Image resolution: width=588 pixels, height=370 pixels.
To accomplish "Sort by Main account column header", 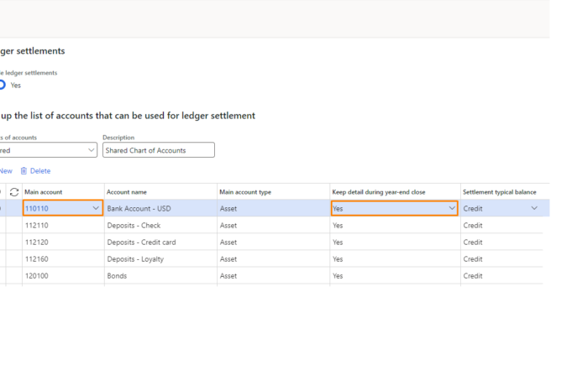I will click(44, 192).
